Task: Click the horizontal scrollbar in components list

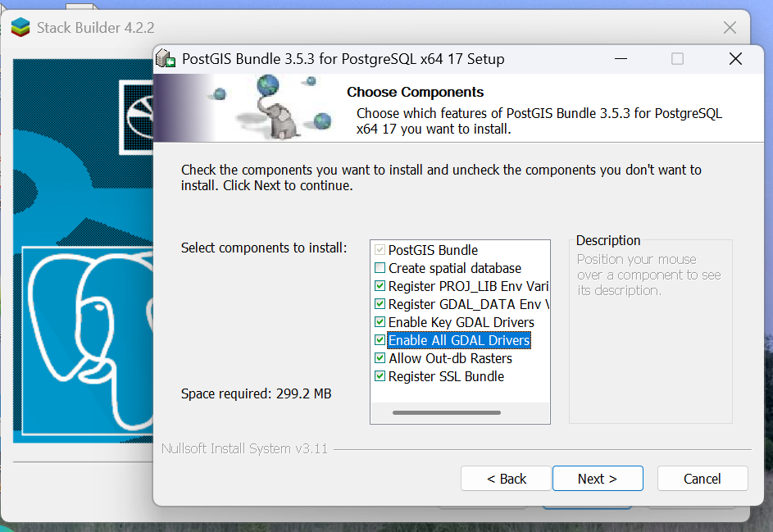Action: pyautogui.click(x=446, y=412)
